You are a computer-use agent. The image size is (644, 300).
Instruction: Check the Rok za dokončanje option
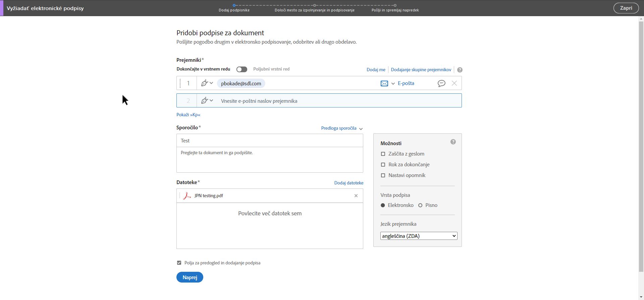pos(383,165)
